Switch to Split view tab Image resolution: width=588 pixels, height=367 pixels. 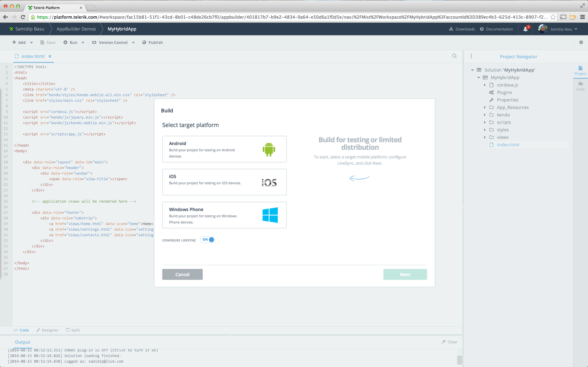73,330
